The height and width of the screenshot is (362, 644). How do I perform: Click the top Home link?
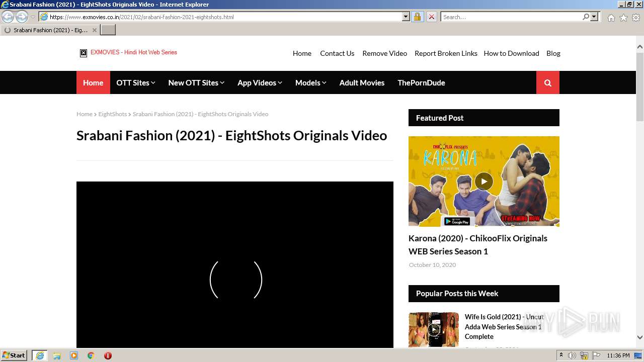pyautogui.click(x=302, y=53)
